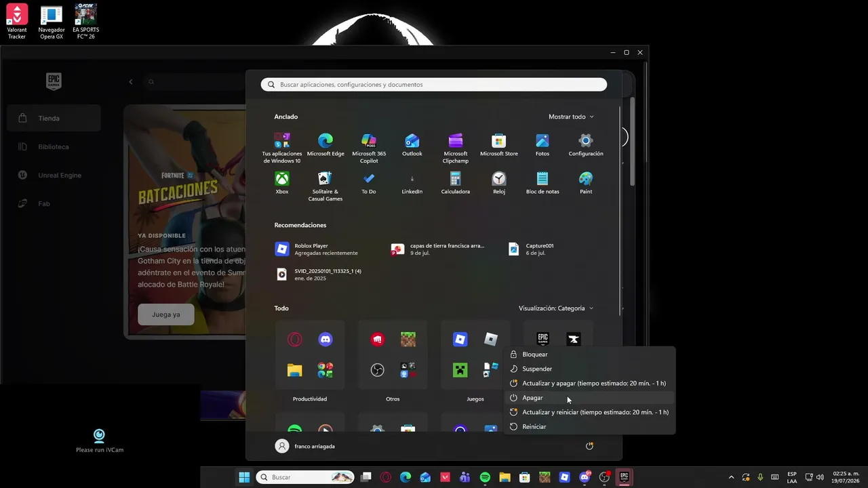Viewport: 868px width, 488px height.
Task: Open Task View on the taskbar
Action: (x=366, y=477)
